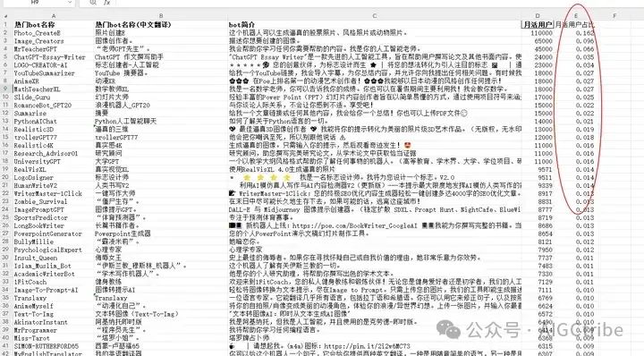Select the 9571 value in RealVisXL row
This screenshot has width=644, height=356.
[545, 169]
